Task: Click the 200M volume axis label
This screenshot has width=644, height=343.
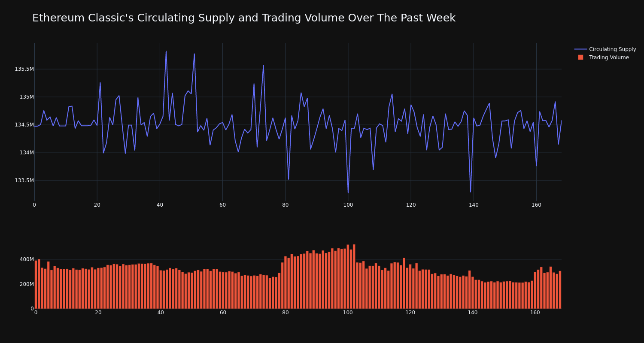Action: pyautogui.click(x=27, y=284)
